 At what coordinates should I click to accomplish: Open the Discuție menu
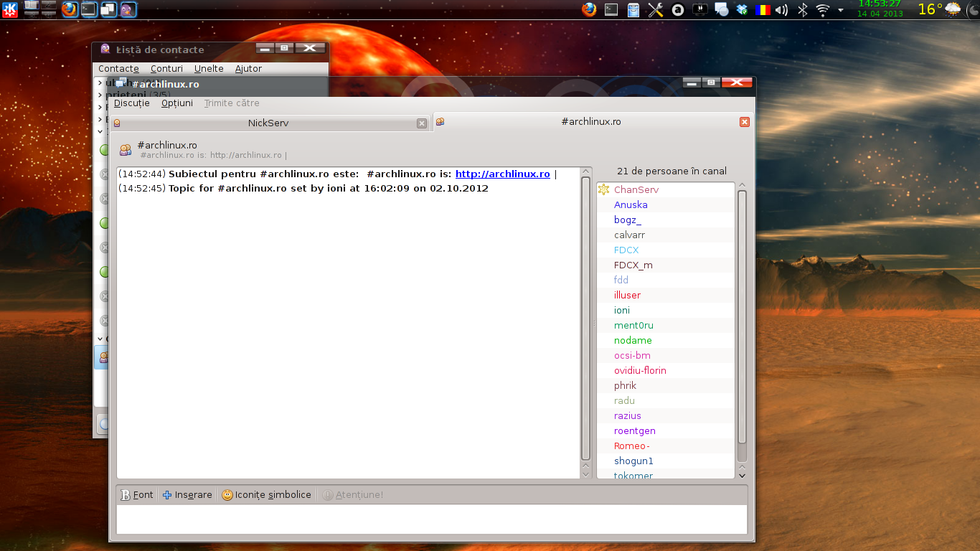click(x=131, y=103)
